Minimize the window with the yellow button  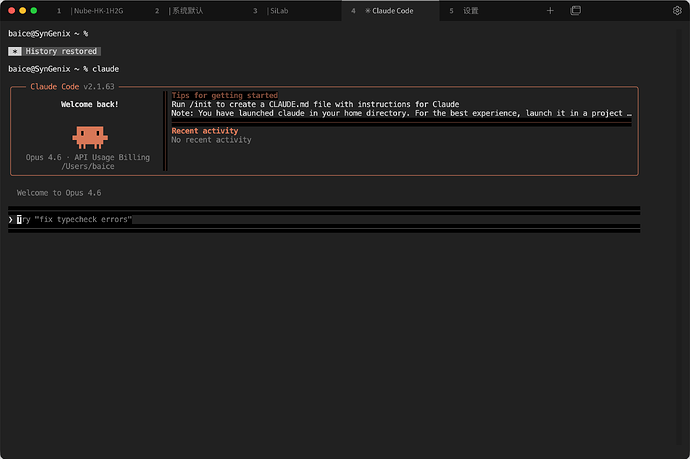point(23,11)
